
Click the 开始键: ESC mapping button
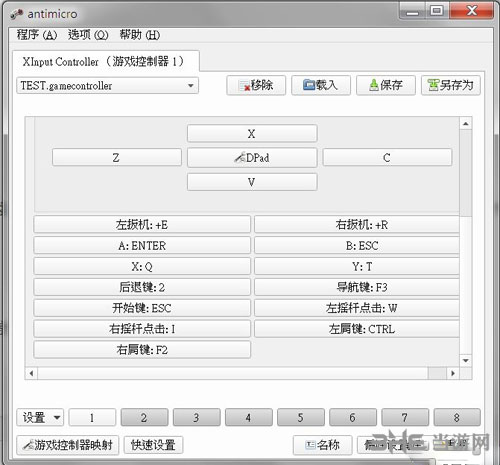(x=142, y=308)
